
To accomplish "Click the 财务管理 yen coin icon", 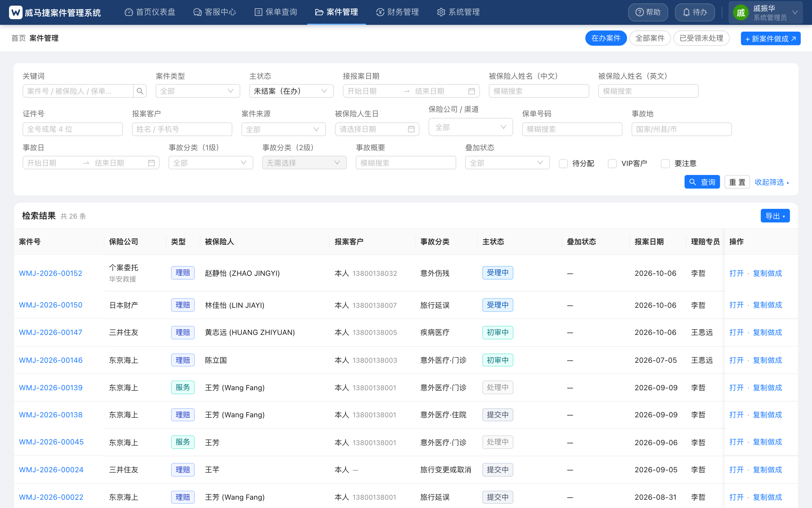I will click(x=380, y=12).
